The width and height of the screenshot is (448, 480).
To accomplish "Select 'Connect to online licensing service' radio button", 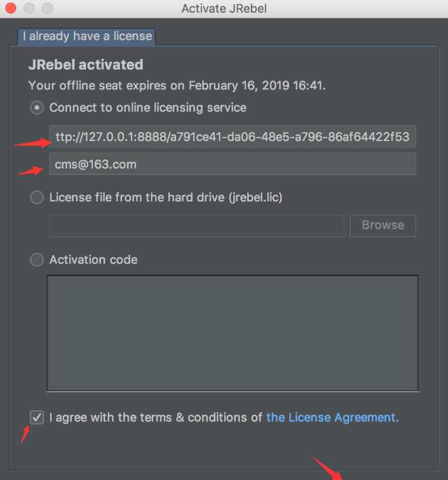I will [37, 107].
